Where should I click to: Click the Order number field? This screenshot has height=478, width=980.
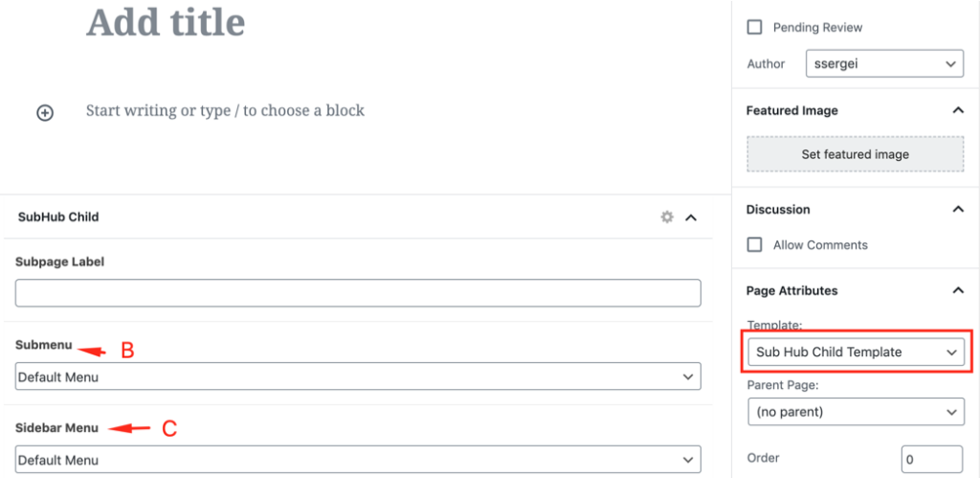click(x=931, y=459)
